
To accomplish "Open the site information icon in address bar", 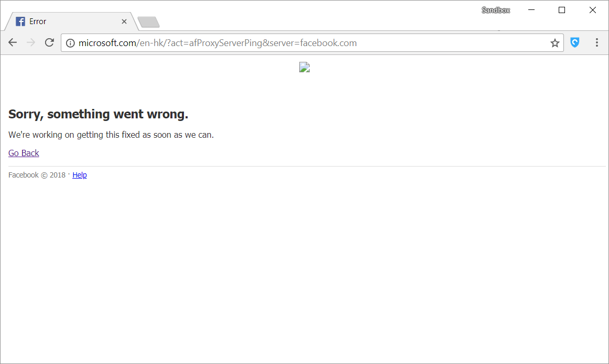I will coord(70,43).
